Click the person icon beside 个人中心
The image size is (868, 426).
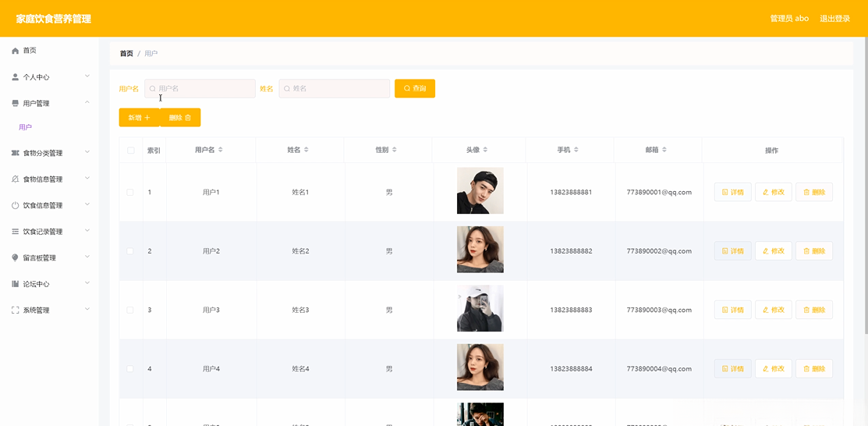pos(16,77)
